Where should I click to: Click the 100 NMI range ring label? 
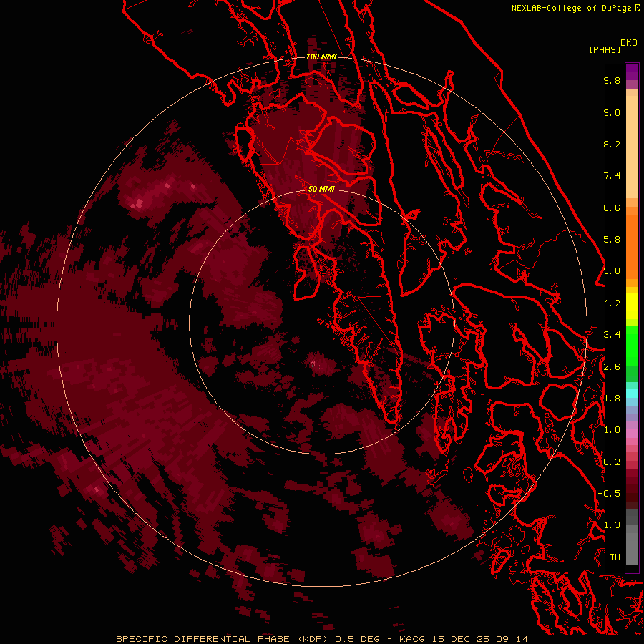point(321,57)
